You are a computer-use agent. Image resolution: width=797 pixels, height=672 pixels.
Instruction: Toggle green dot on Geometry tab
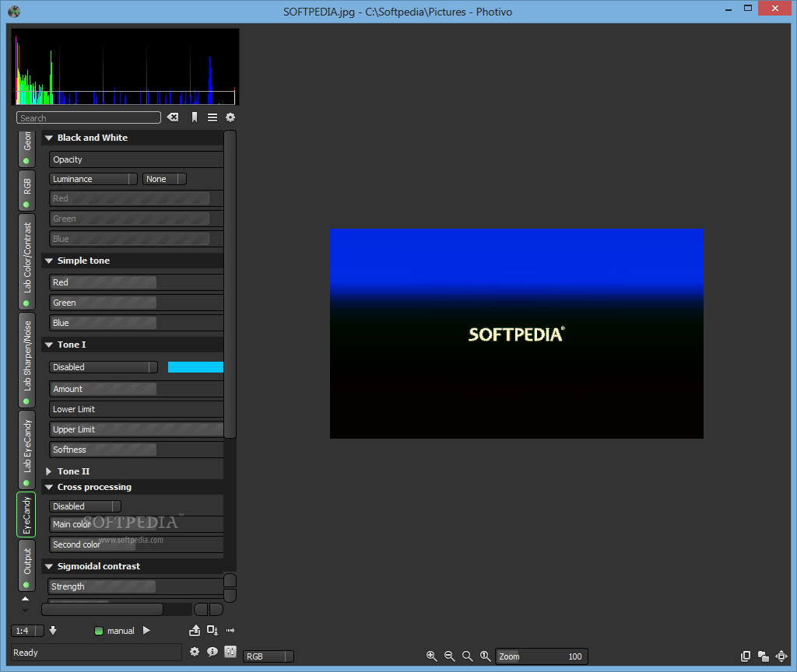point(26,161)
